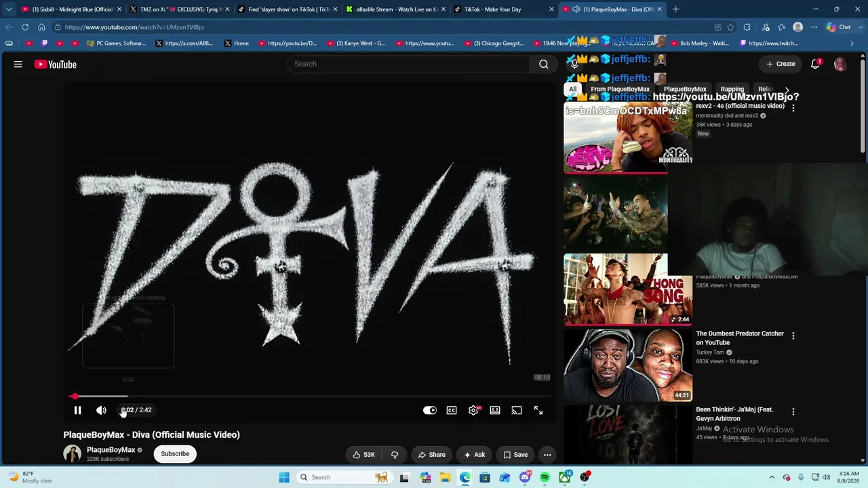Select the PlaqueBoyMax filter chip
The height and width of the screenshot is (488, 868).
685,89
